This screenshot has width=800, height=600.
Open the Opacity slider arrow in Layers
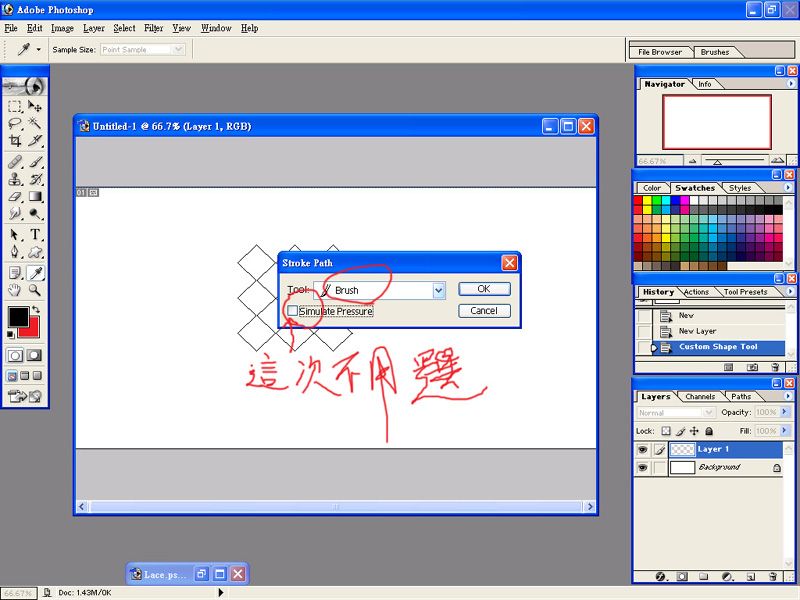click(x=784, y=412)
